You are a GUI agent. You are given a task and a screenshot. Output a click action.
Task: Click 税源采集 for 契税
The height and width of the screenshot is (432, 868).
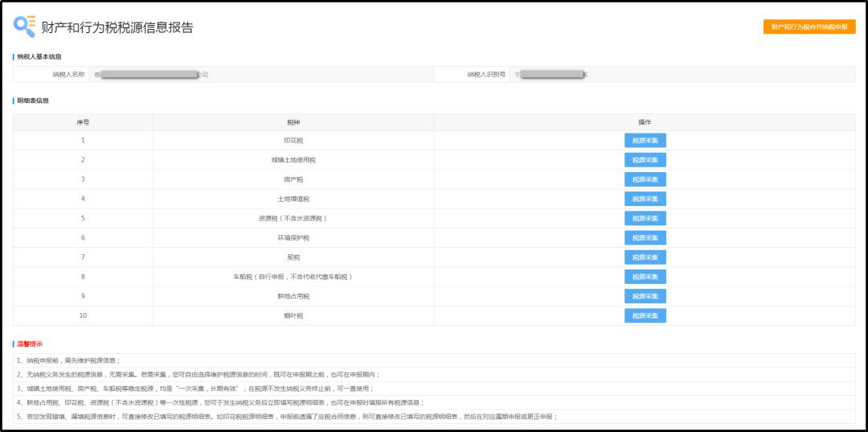tap(645, 257)
